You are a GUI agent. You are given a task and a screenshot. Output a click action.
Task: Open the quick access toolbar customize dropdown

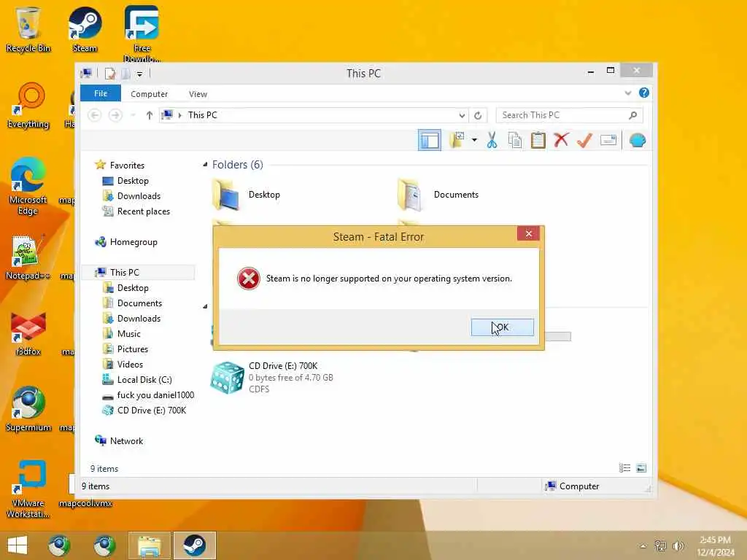coord(139,74)
